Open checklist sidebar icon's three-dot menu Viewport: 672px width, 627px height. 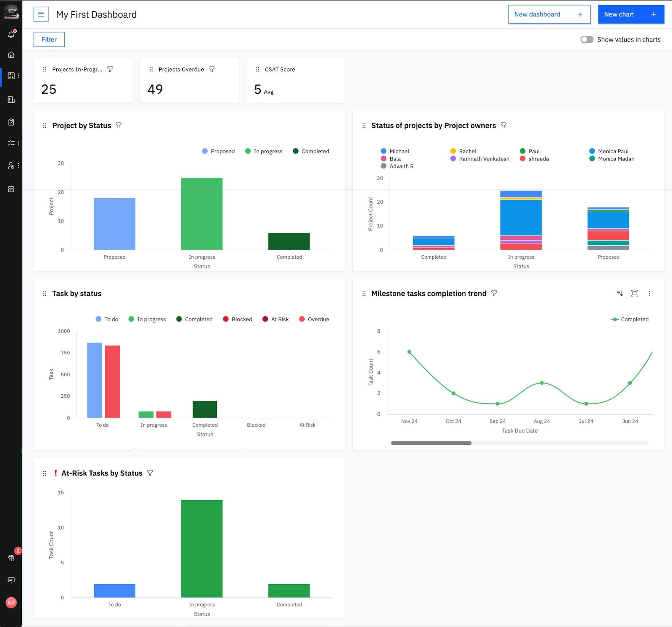18,143
